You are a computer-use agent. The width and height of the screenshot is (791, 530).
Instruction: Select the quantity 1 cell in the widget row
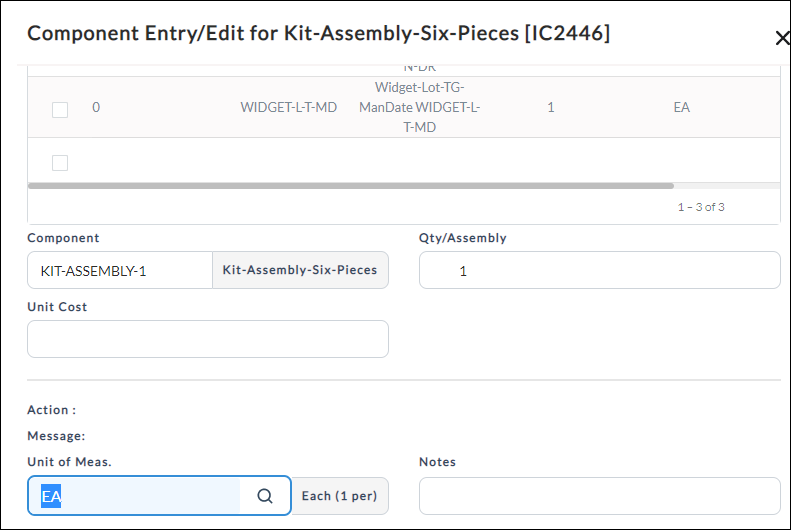pyautogui.click(x=551, y=107)
